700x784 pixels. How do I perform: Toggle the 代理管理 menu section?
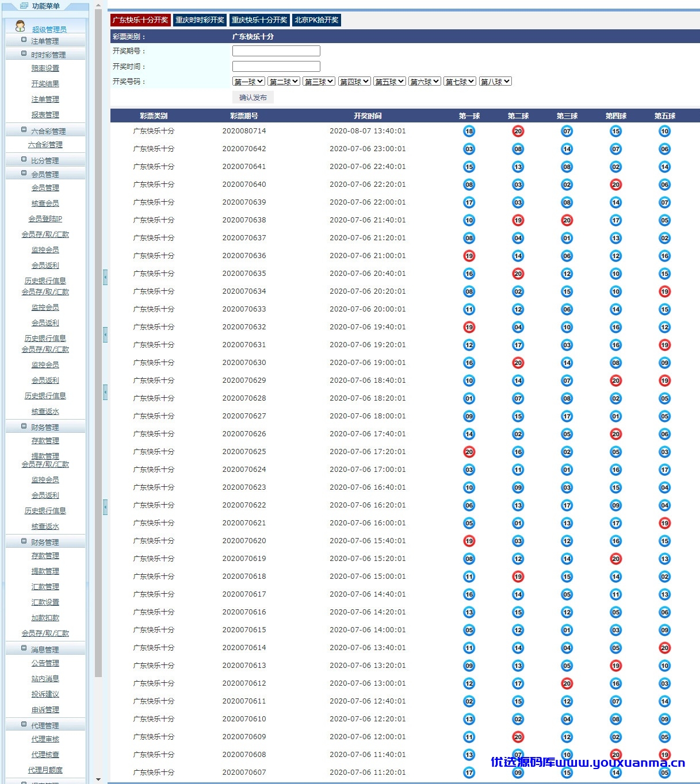45,725
